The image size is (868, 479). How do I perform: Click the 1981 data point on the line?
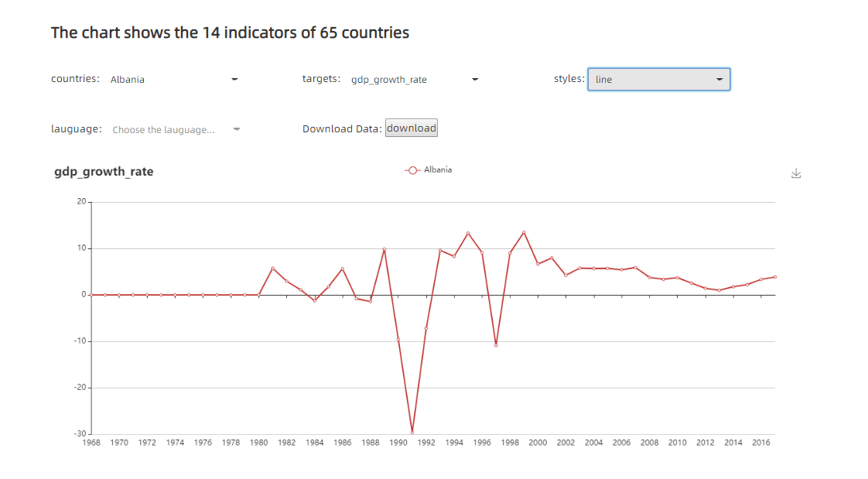pyautogui.click(x=272, y=269)
